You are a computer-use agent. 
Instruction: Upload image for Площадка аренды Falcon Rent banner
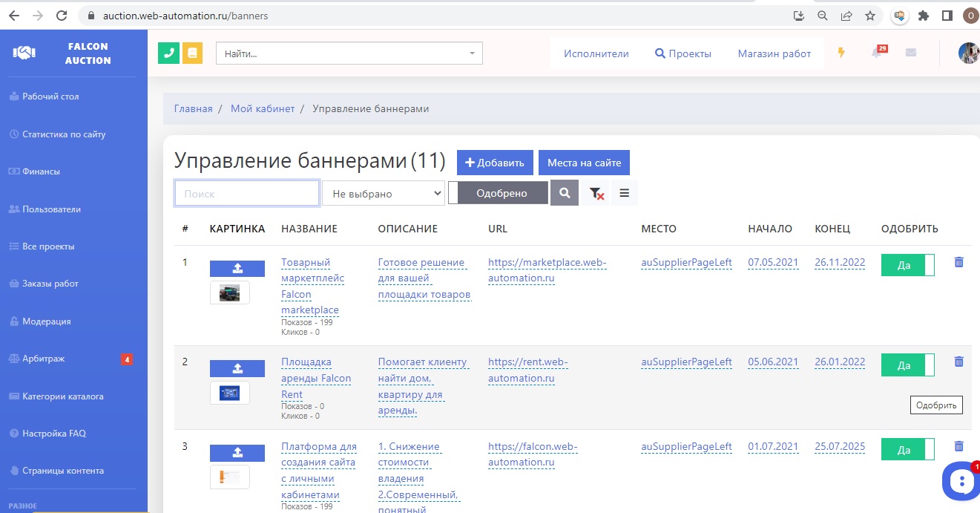[x=237, y=368]
